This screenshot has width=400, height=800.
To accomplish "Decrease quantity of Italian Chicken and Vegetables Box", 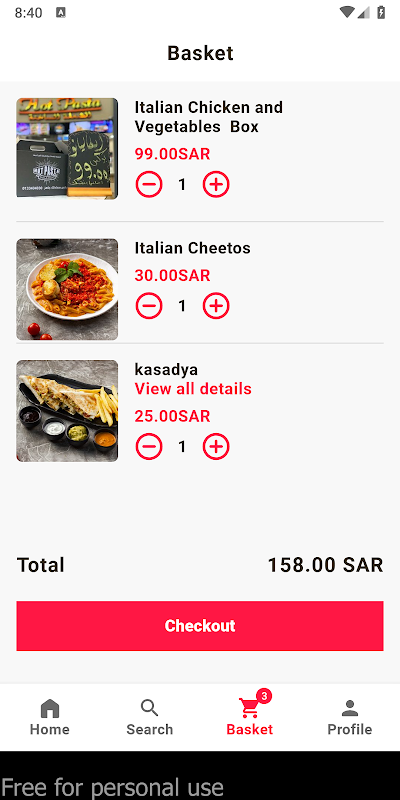I will 149,185.
